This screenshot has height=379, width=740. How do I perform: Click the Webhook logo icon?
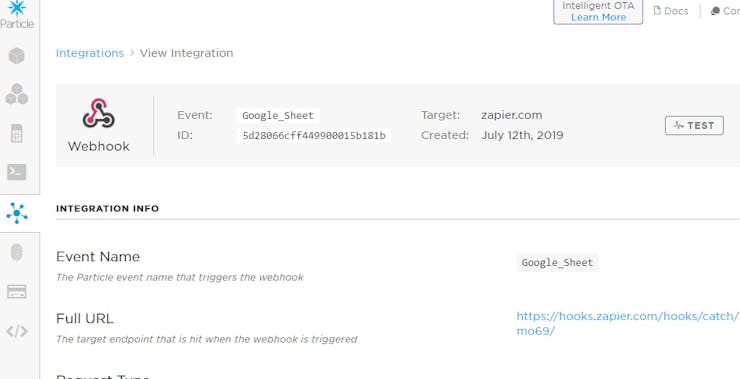coord(99,113)
